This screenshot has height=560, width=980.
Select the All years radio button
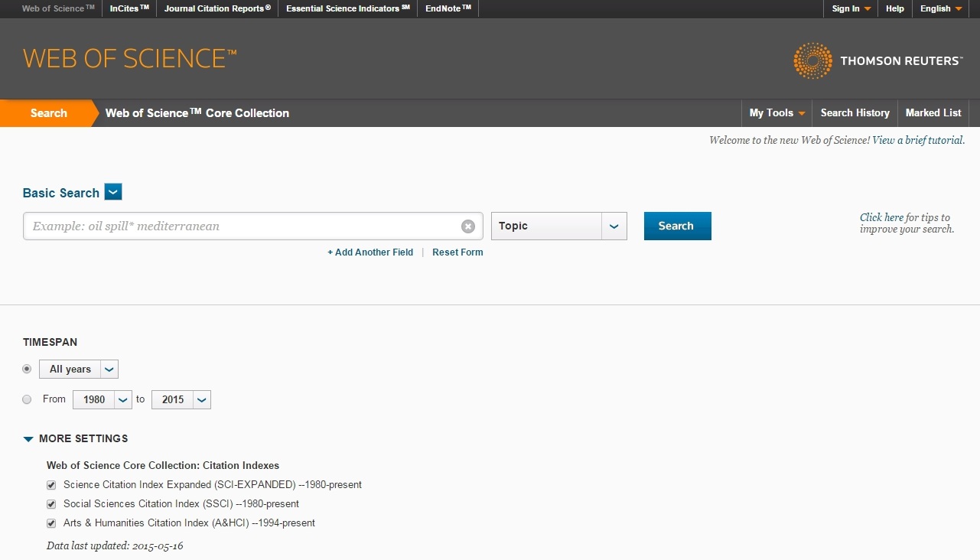click(x=28, y=369)
